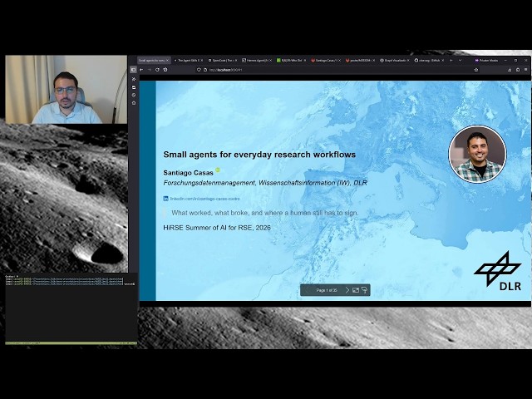
Task: Open the tracking protection shield icon
Action: click(199, 70)
